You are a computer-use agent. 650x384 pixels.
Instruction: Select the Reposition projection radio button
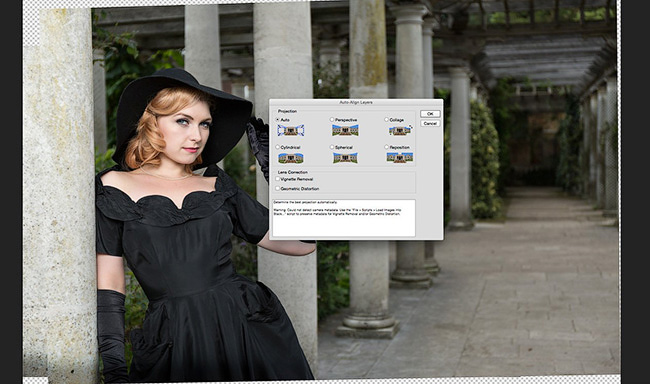click(x=386, y=147)
